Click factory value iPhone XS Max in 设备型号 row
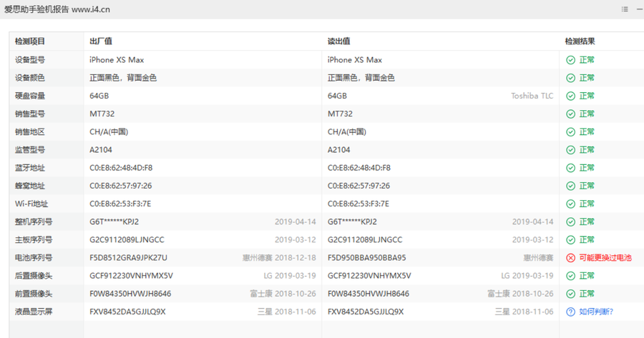Screen dimensions: 644x338 [x=117, y=60]
